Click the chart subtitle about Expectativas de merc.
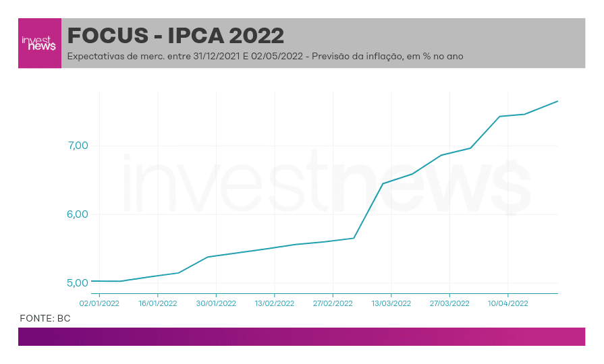The height and width of the screenshot is (364, 604). (x=265, y=56)
